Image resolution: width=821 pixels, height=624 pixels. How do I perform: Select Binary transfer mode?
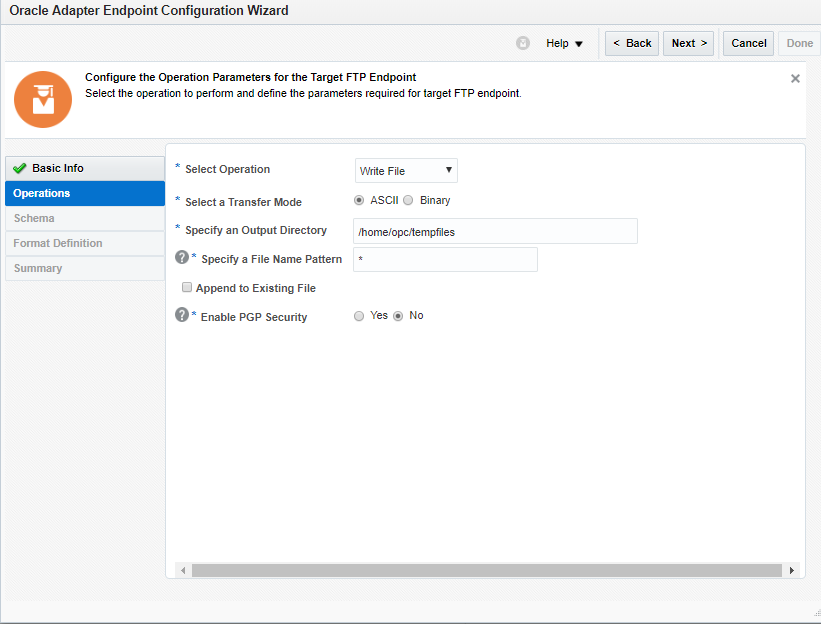pos(408,200)
